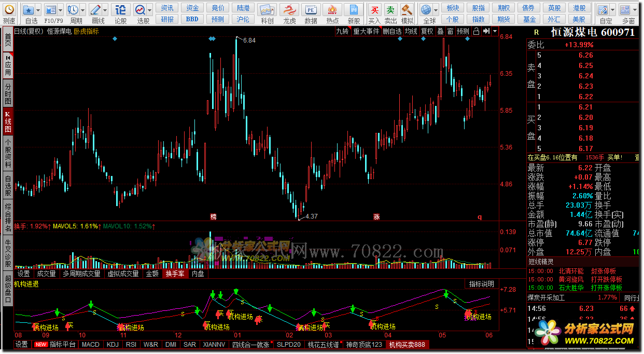Click the 资金 capital flow button
The image size is (644, 354).
193,8
